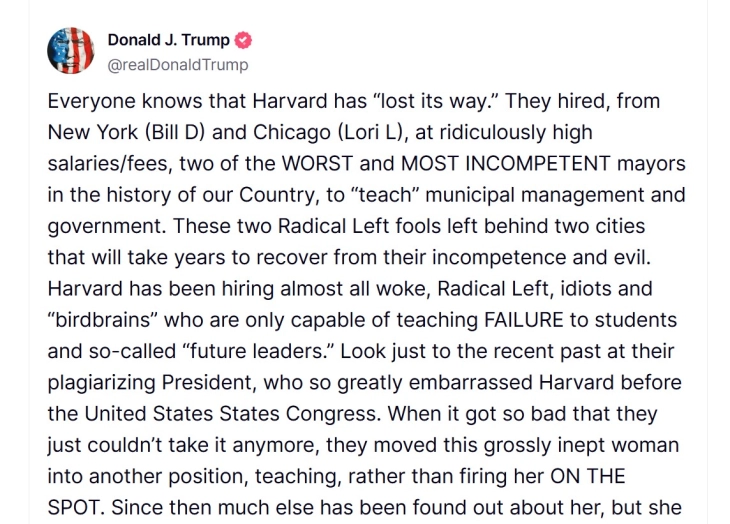The image size is (730, 524).
Task: Click the capitalized words "ON THE"
Action: tap(602, 475)
